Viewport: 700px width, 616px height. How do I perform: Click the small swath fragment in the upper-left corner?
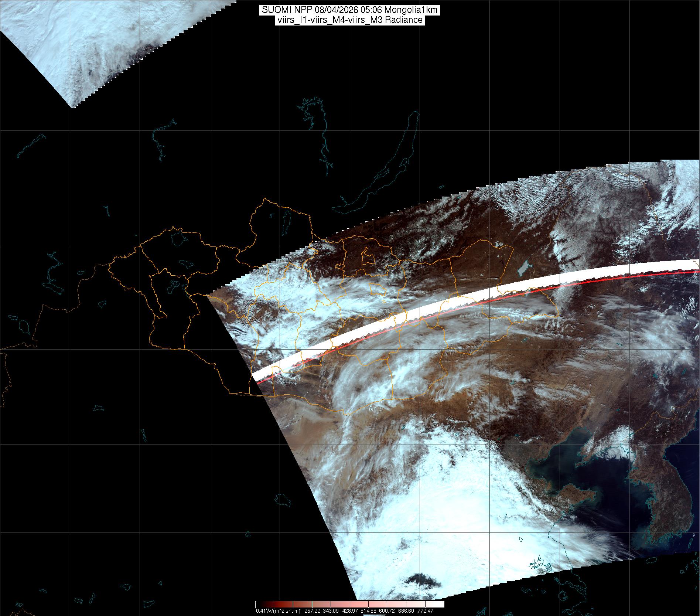(74, 48)
